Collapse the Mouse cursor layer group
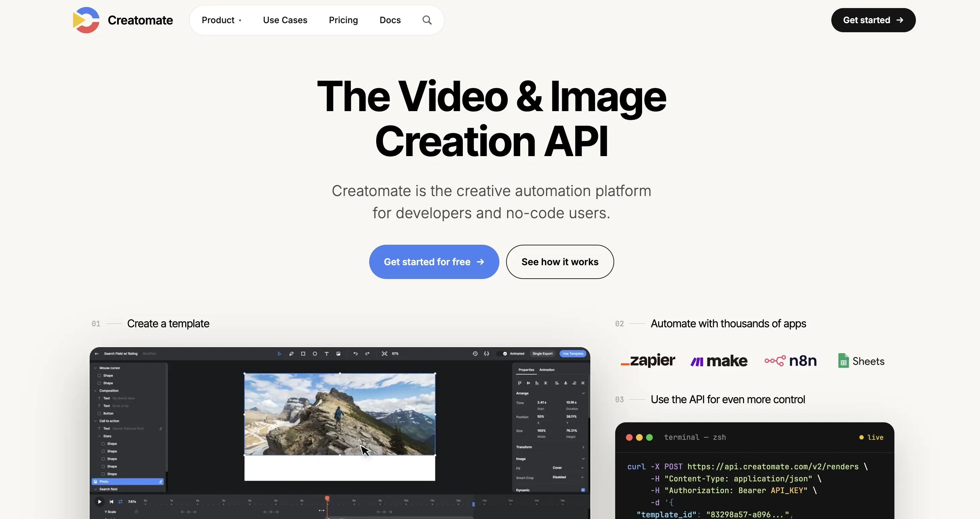Viewport: 980px width, 519px height. tap(96, 368)
